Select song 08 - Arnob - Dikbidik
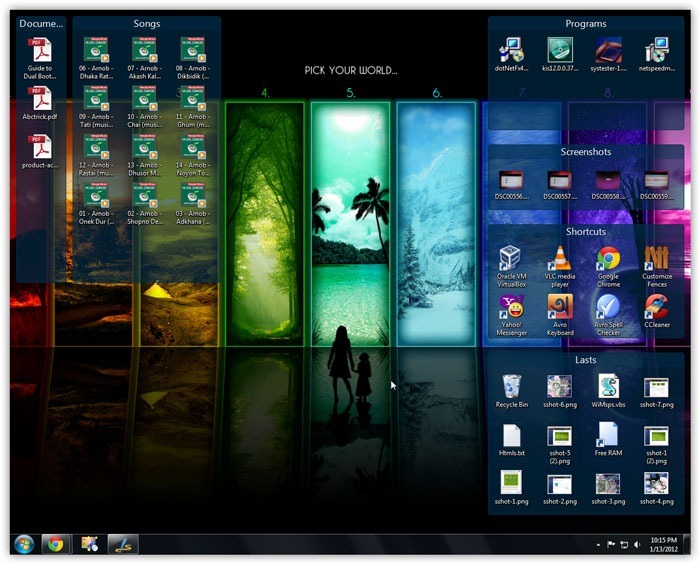Screen dimensions: 700x564 [192, 58]
